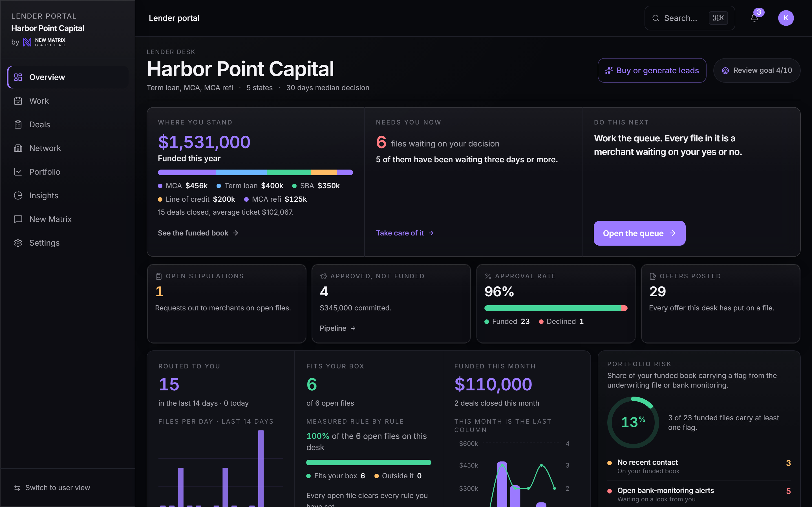
Task: Open the notifications bell icon
Action: (x=754, y=18)
